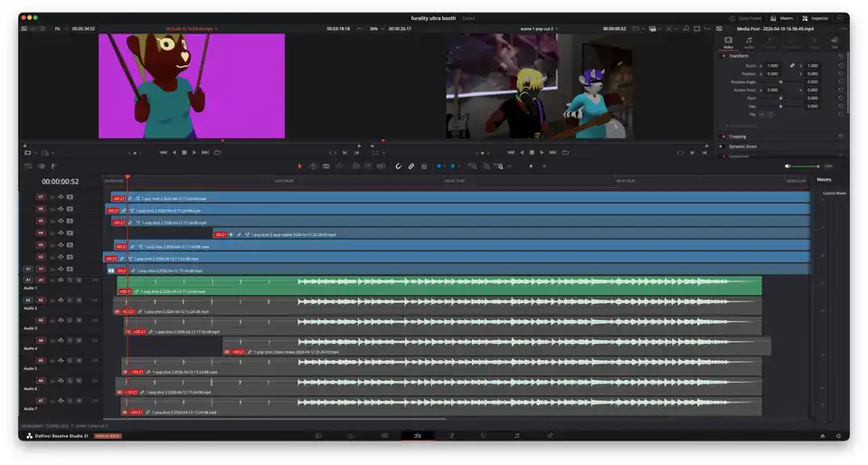Select the V7 track destination
Screen dimensions: 868x465
(41, 197)
